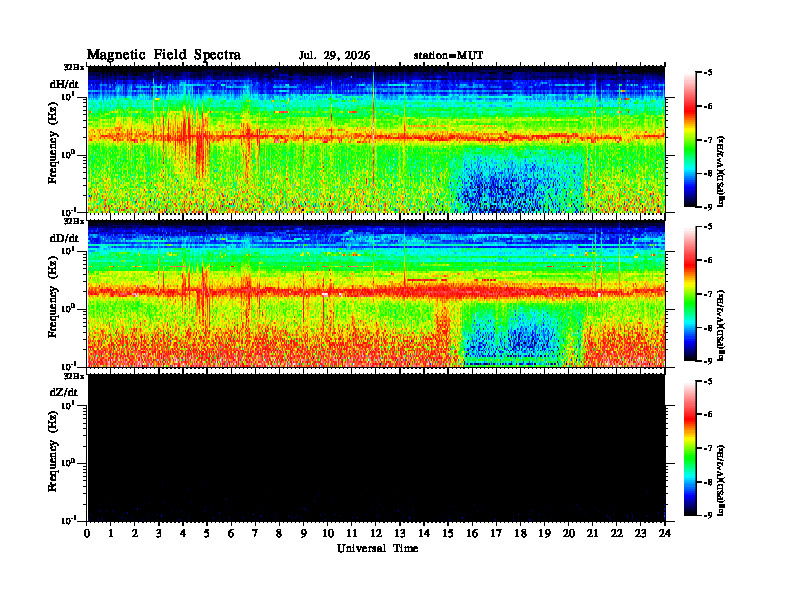Click hour tick label "13" on time axis
The height and width of the screenshot is (612, 792).
pyautogui.click(x=400, y=534)
